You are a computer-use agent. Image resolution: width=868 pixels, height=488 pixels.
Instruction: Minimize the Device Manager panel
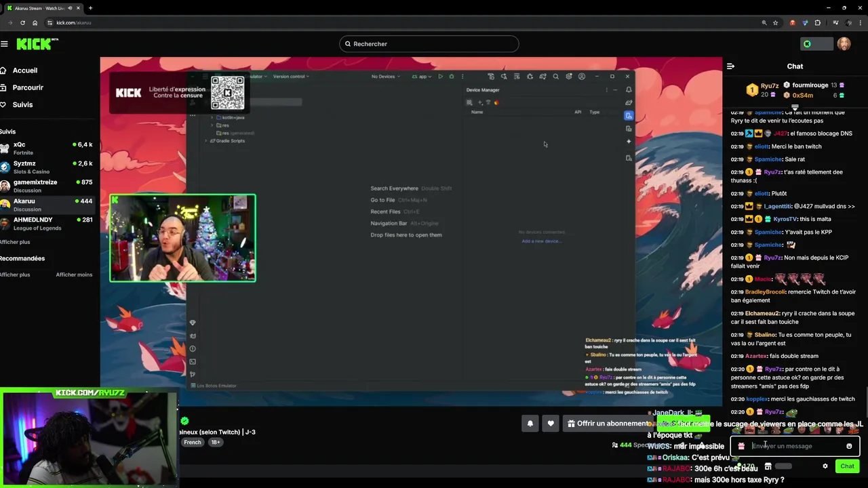pyautogui.click(x=615, y=90)
